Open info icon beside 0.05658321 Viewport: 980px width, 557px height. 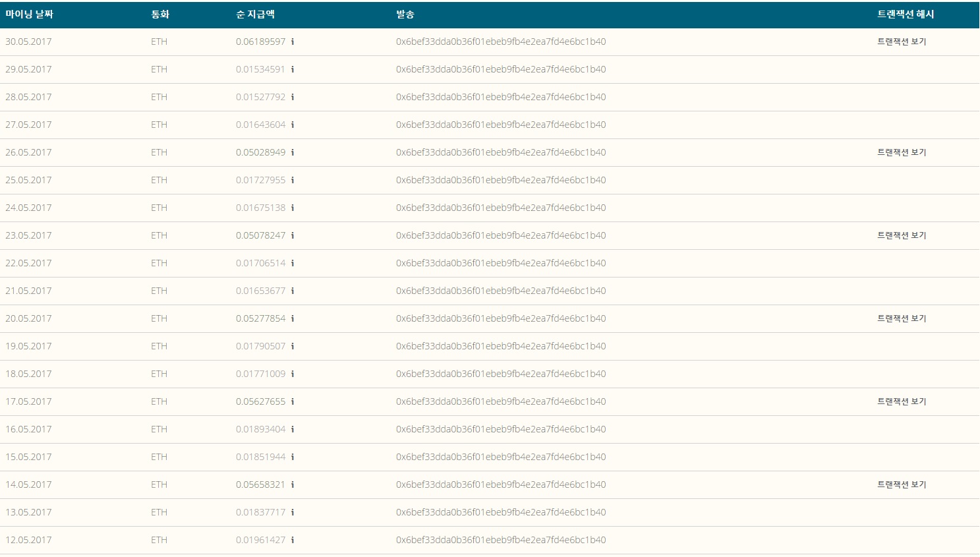[293, 484]
